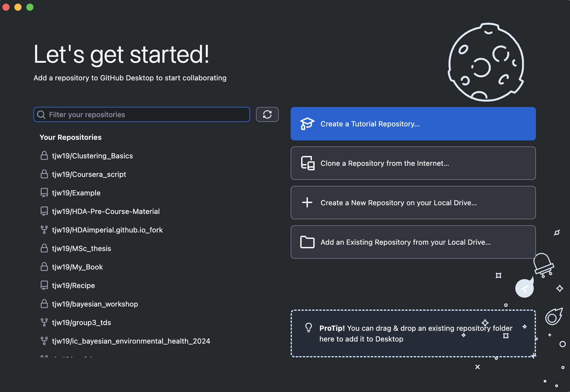Click the lock icon beside tjw19/Clustering_Basics
570x392 pixels.
point(44,156)
